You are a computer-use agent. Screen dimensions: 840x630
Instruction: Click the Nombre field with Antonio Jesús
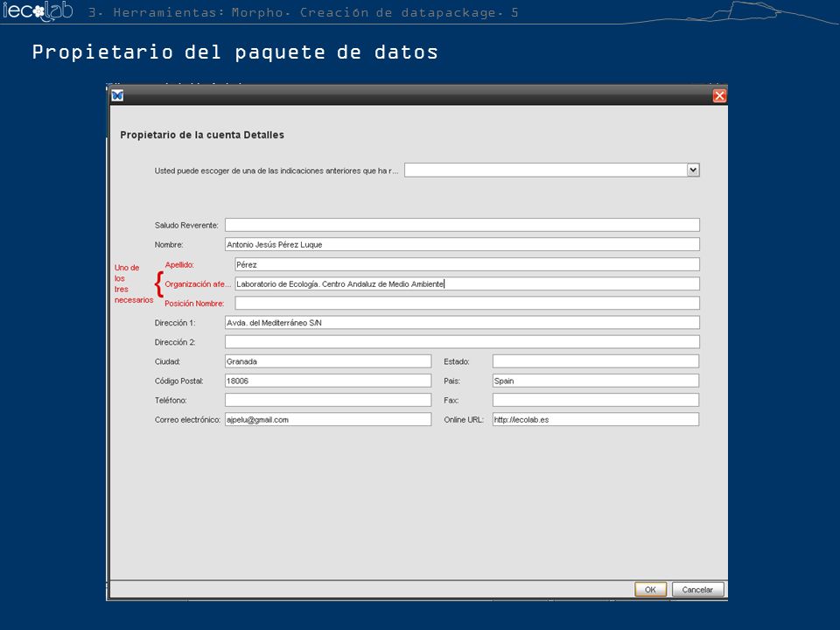(x=462, y=244)
